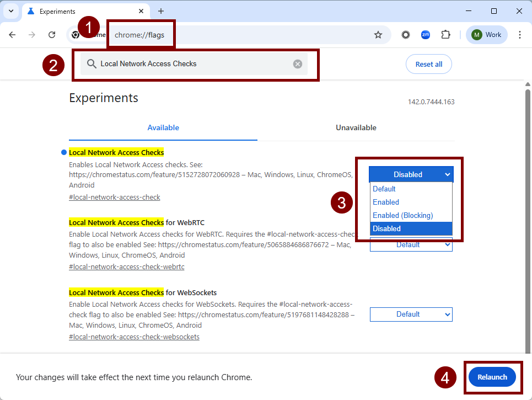Open the Local Network Access Checks dropdown
Viewport: 532px width, 400px height.
pyautogui.click(x=411, y=174)
